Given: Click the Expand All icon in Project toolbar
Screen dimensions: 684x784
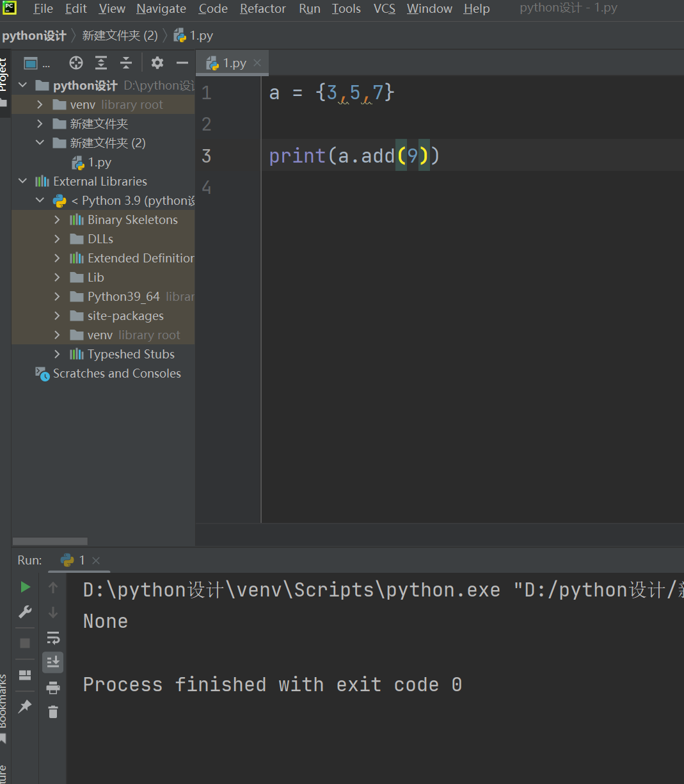Looking at the screenshot, I should coord(101,63).
